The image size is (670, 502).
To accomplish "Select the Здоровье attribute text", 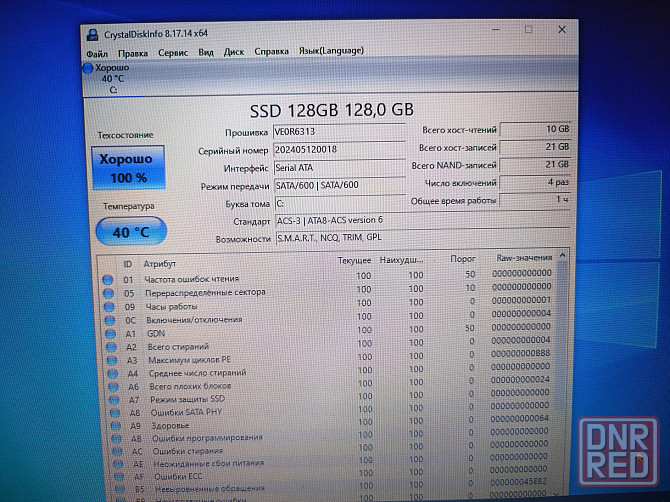I will (170, 426).
